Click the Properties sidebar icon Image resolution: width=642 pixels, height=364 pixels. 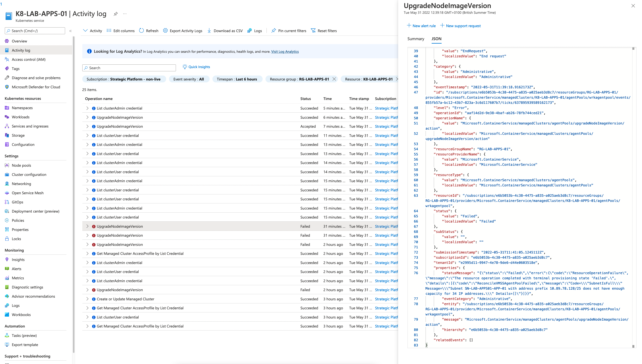click(x=7, y=229)
